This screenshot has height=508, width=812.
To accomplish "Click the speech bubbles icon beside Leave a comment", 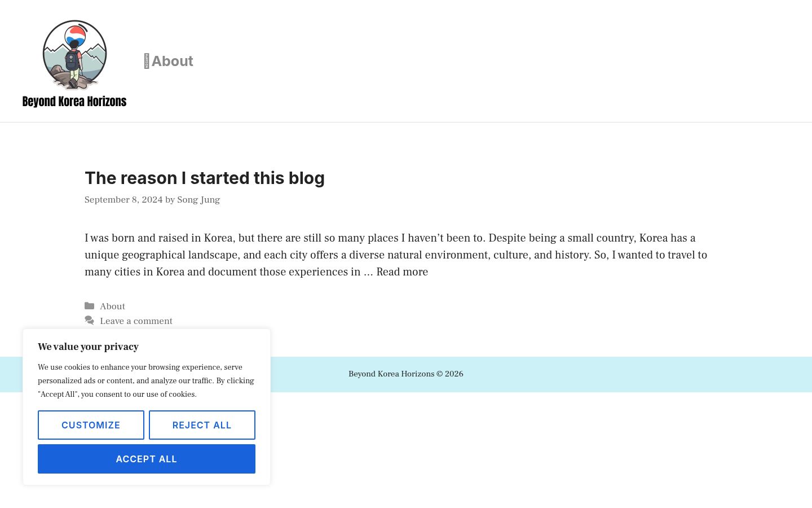I will [x=89, y=321].
